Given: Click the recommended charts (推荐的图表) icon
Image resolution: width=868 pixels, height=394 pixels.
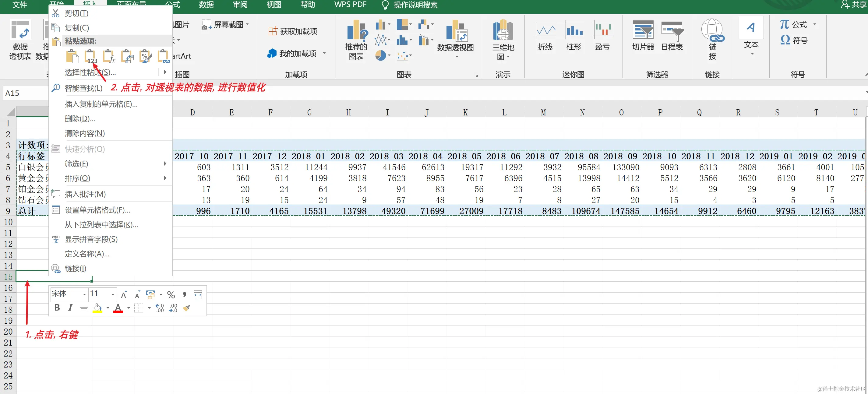Looking at the screenshot, I should click(x=356, y=40).
